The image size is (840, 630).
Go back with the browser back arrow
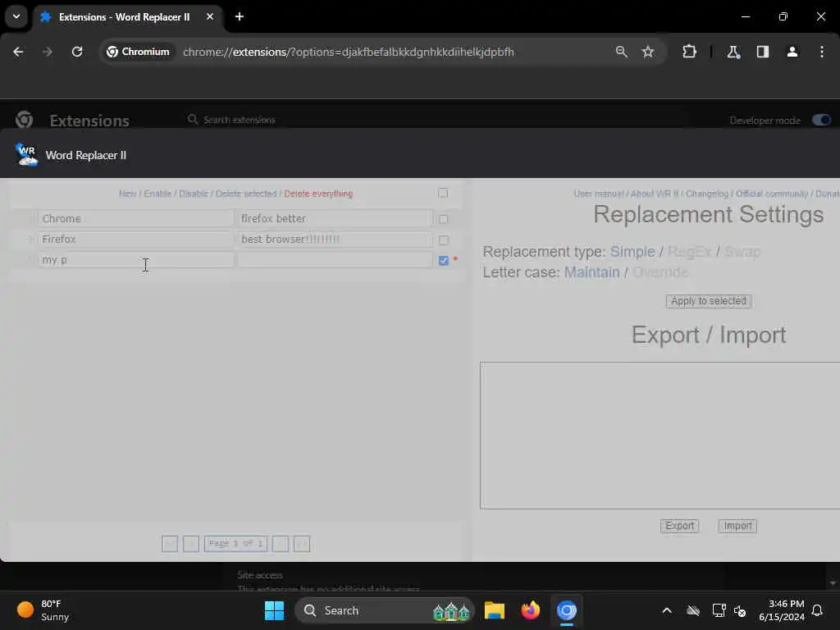coord(18,52)
